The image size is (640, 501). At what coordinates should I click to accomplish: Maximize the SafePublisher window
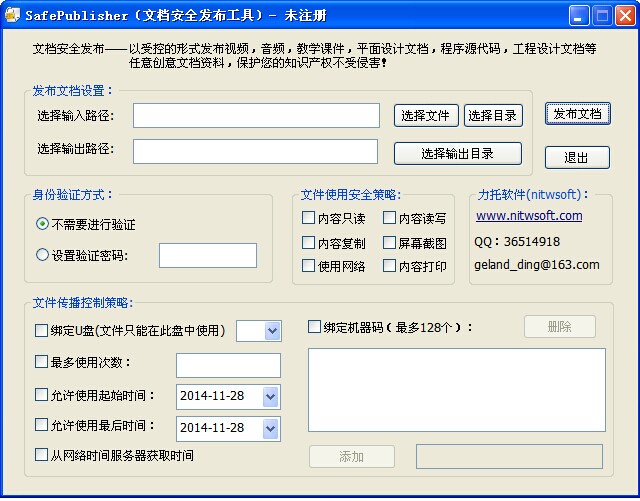(x=602, y=15)
